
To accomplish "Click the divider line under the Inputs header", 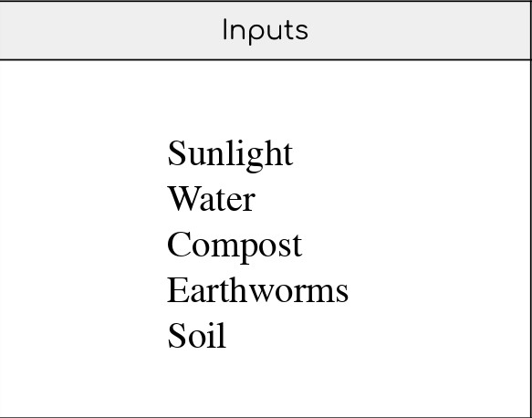I will pyautogui.click(x=265, y=60).
